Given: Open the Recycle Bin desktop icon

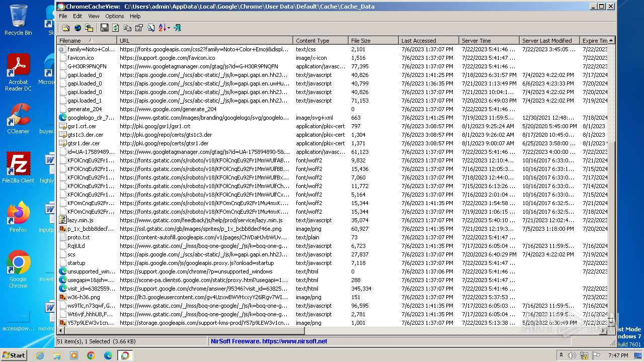Looking at the screenshot, I should pyautogui.click(x=18, y=20).
